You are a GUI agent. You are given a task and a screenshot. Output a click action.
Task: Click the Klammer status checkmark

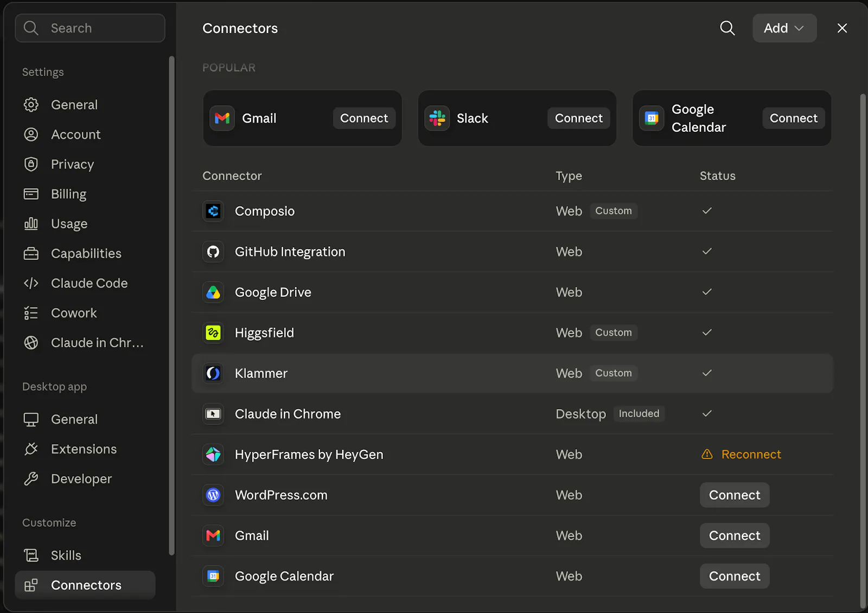point(707,373)
